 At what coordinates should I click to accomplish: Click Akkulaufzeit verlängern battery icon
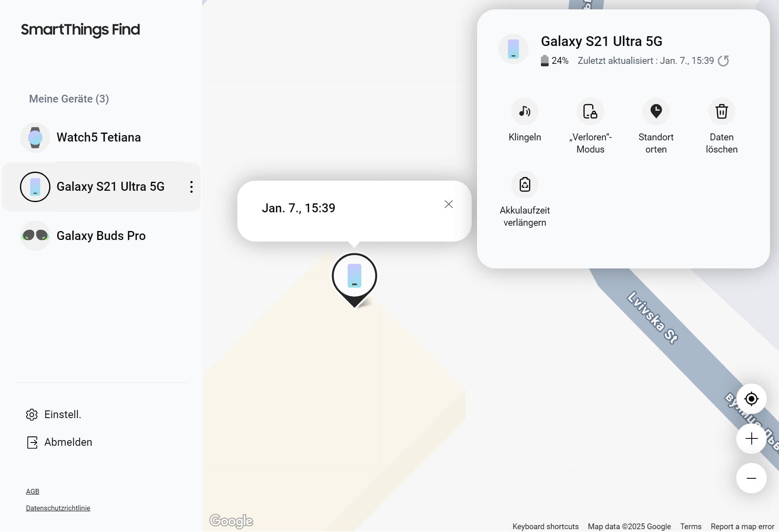(x=525, y=185)
